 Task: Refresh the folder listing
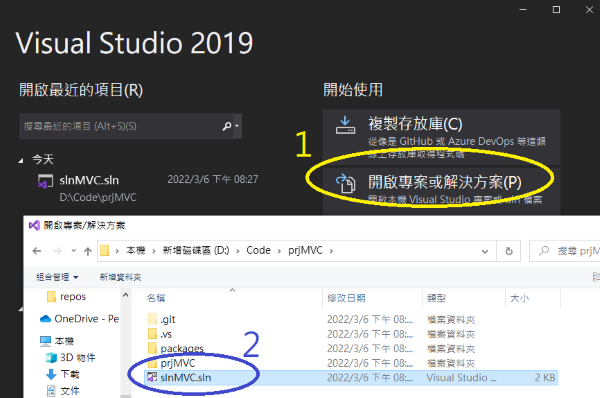[x=509, y=251]
